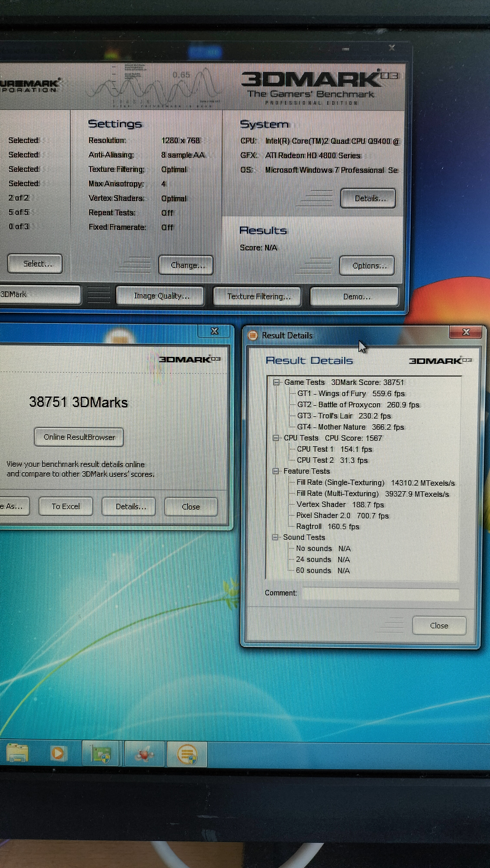Open system Details button
Viewport: 490px width, 868px height.
click(x=368, y=199)
